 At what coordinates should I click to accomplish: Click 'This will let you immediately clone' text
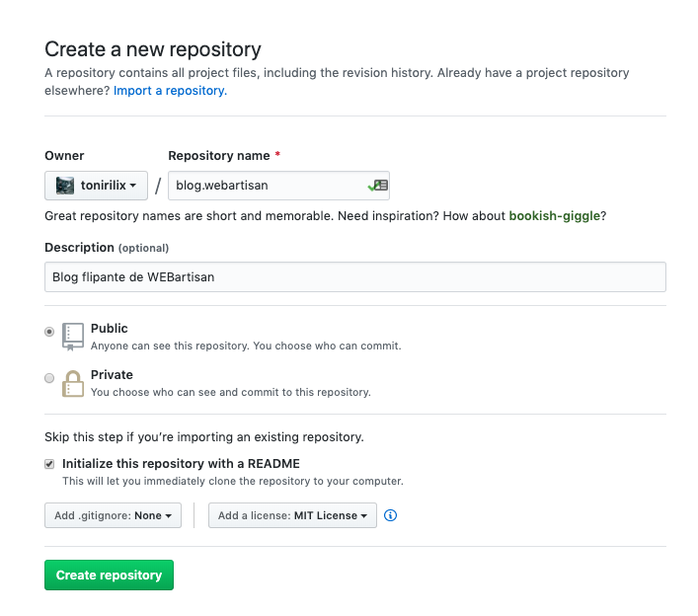(233, 481)
